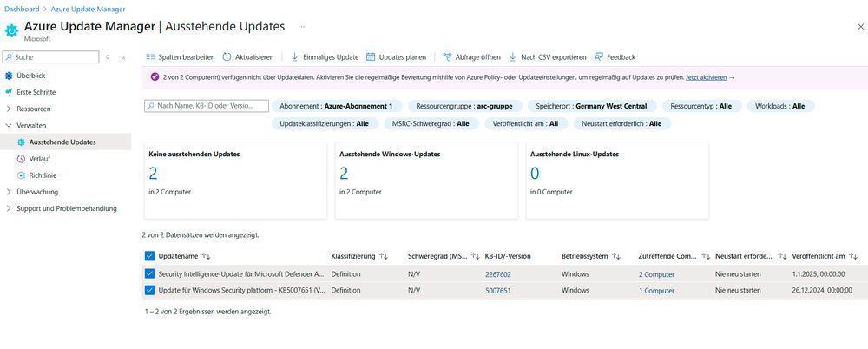Open the Ressourcengruppe filter pill
This screenshot has width=868, height=349.
(465, 106)
